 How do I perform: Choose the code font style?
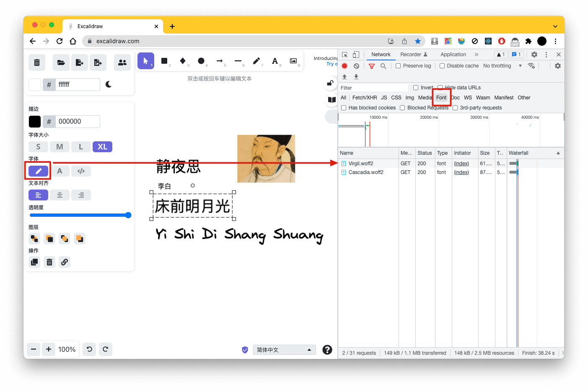81,171
